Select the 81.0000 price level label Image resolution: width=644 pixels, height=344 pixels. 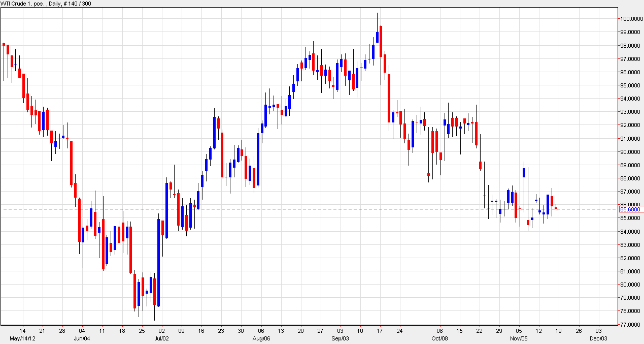pyautogui.click(x=630, y=271)
